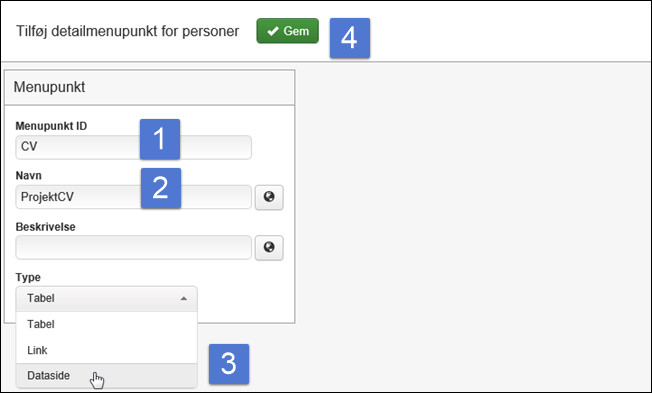Focus the Navn field containing ProjektCV

click(x=133, y=197)
